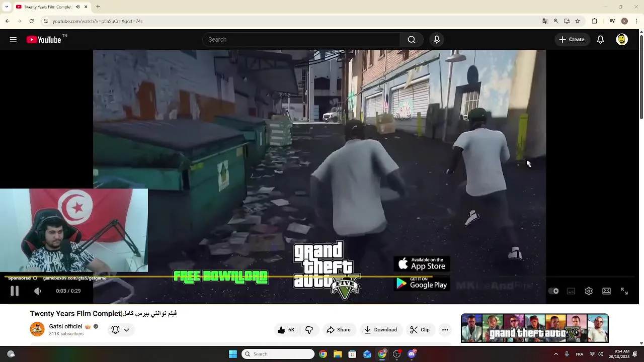Show hidden system tray icons
This screenshot has height=362, width=644.
(x=556, y=354)
